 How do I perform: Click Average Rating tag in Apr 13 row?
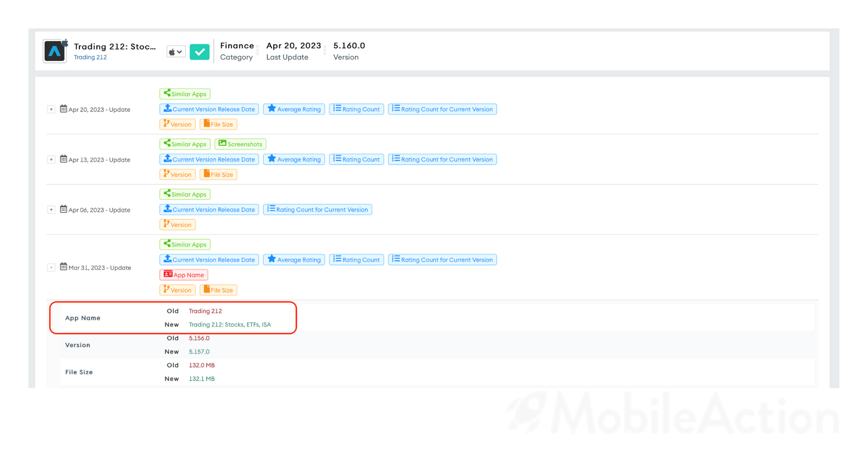(294, 159)
